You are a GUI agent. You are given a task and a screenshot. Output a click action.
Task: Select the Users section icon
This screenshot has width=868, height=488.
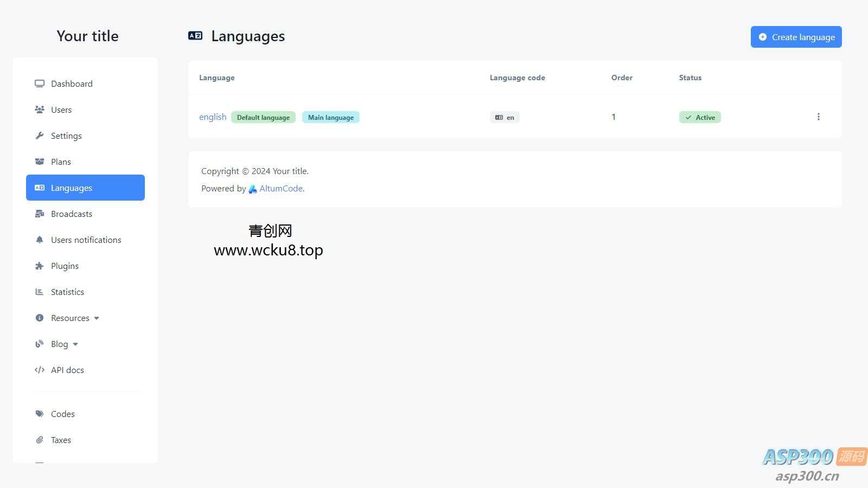(40, 110)
